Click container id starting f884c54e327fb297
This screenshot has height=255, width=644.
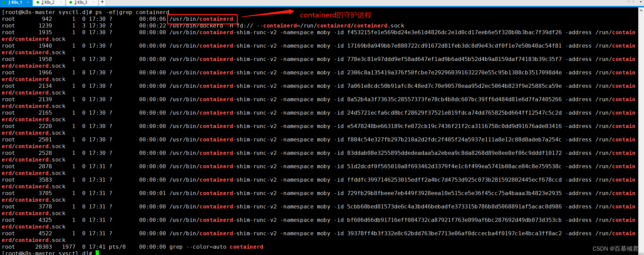[x=454, y=140]
